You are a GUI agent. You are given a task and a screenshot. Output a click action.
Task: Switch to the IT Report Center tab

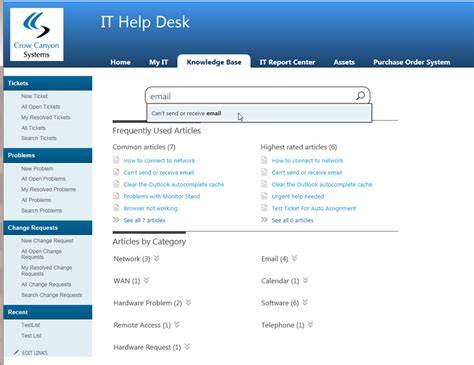(x=287, y=62)
